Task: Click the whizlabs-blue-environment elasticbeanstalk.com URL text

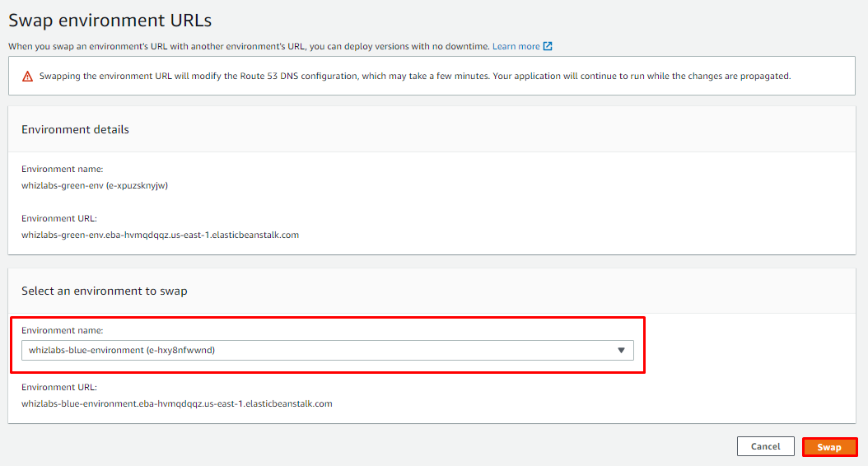Action: click(177, 403)
